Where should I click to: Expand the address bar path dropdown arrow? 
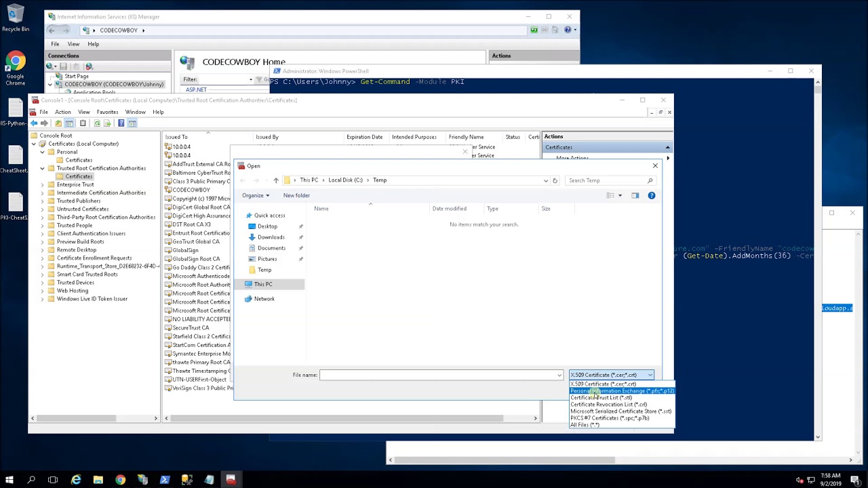click(546, 180)
